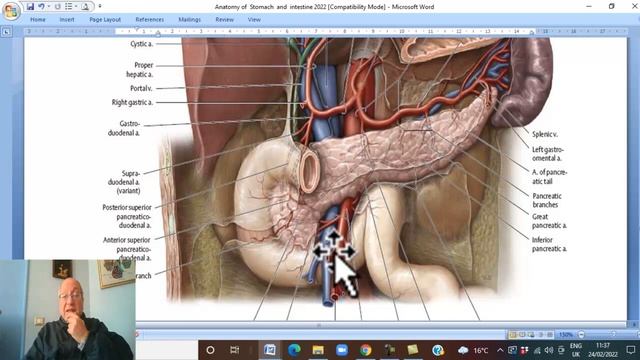Open Task View from the taskbar
Viewport: 640px width, 360px height.
point(234,350)
